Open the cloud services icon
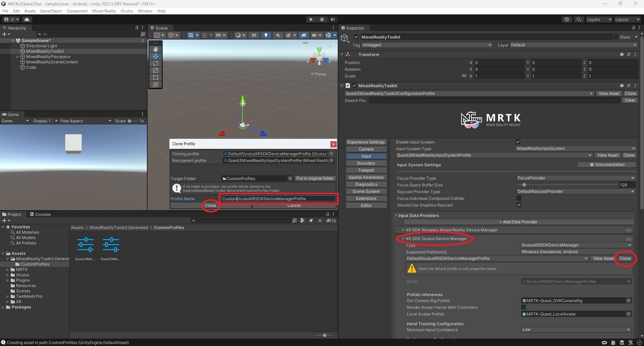Screen dimensions: 644x346 27,19
